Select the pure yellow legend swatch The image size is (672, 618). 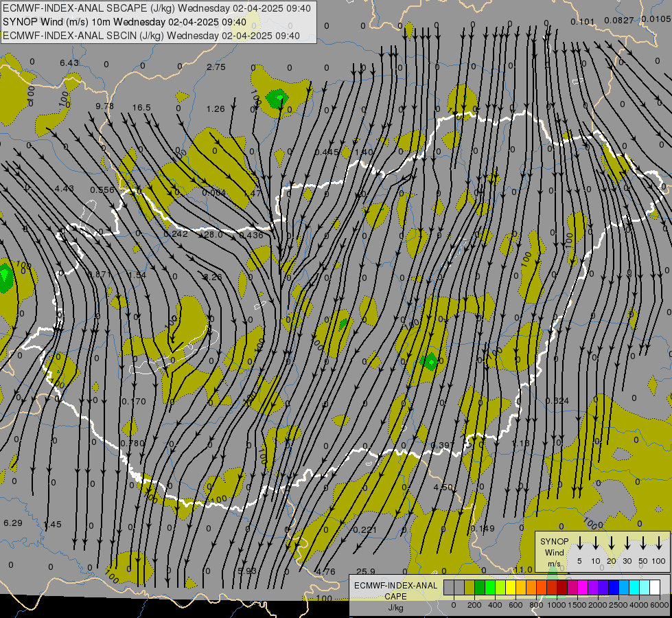click(511, 588)
